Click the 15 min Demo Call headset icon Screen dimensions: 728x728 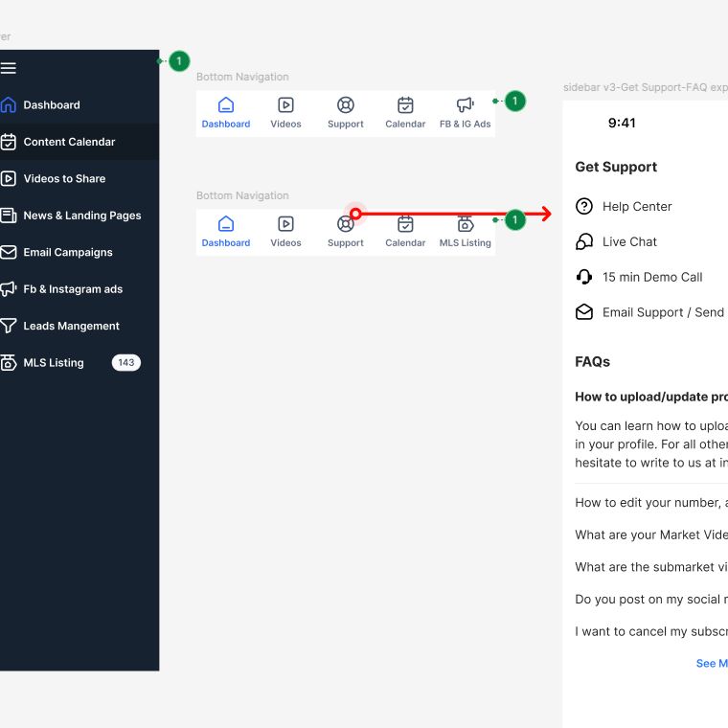click(x=584, y=277)
